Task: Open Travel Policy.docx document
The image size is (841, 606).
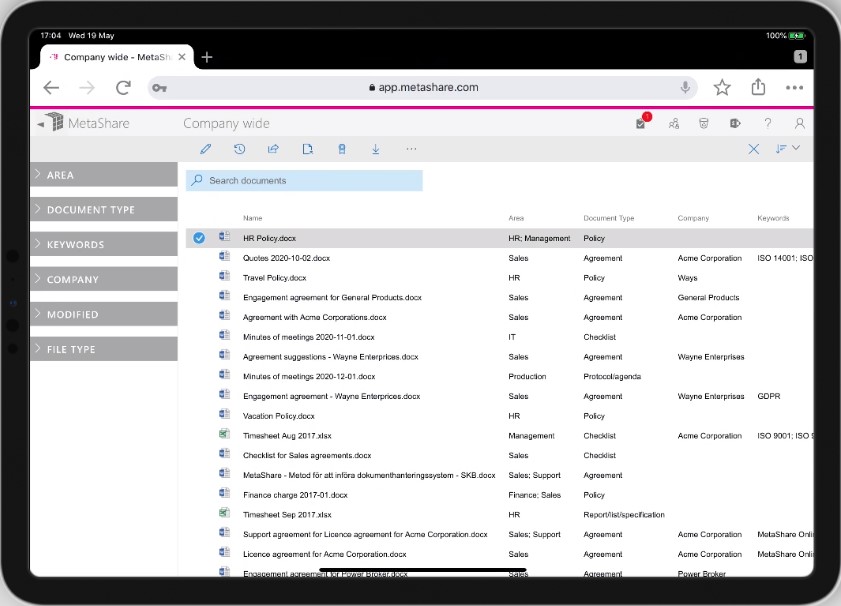Action: point(275,278)
